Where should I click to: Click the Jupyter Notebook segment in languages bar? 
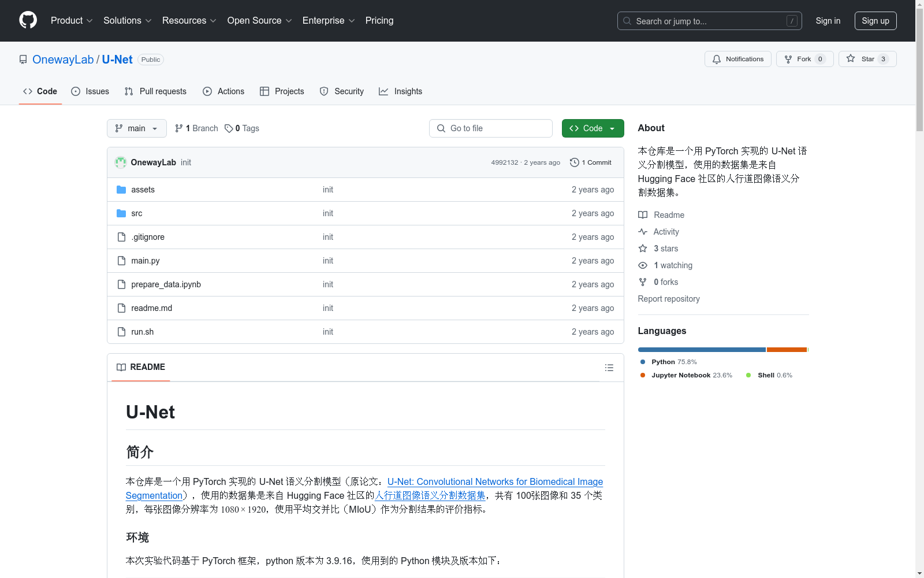(x=787, y=350)
